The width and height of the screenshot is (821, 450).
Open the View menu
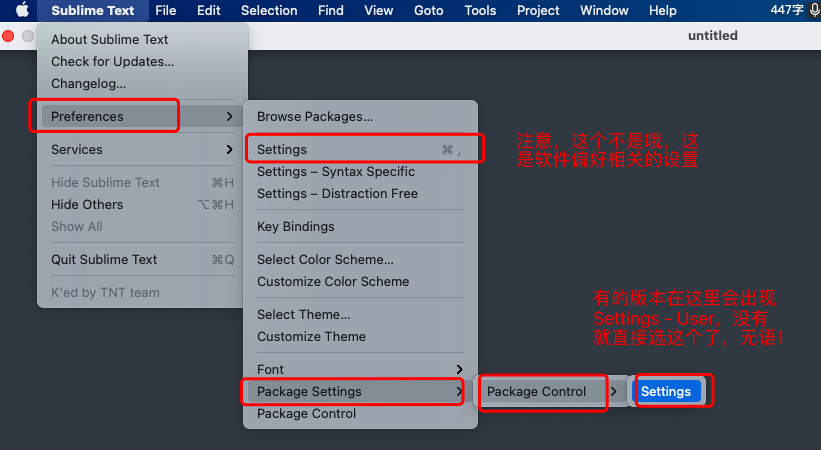379,10
